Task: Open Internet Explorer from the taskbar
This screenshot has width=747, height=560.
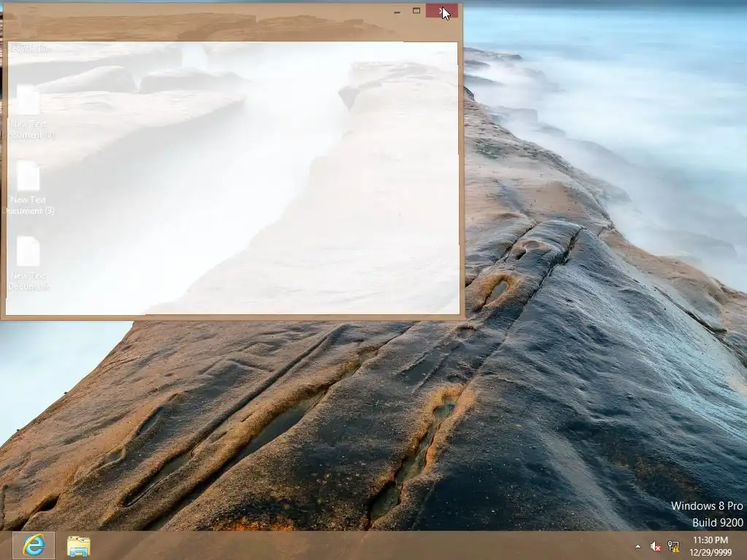Action: click(x=34, y=545)
